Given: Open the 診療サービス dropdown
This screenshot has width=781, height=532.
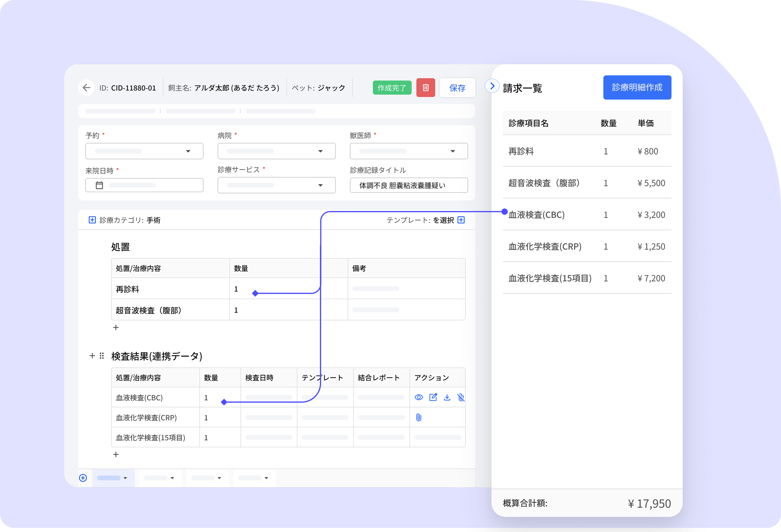Looking at the screenshot, I should (277, 185).
